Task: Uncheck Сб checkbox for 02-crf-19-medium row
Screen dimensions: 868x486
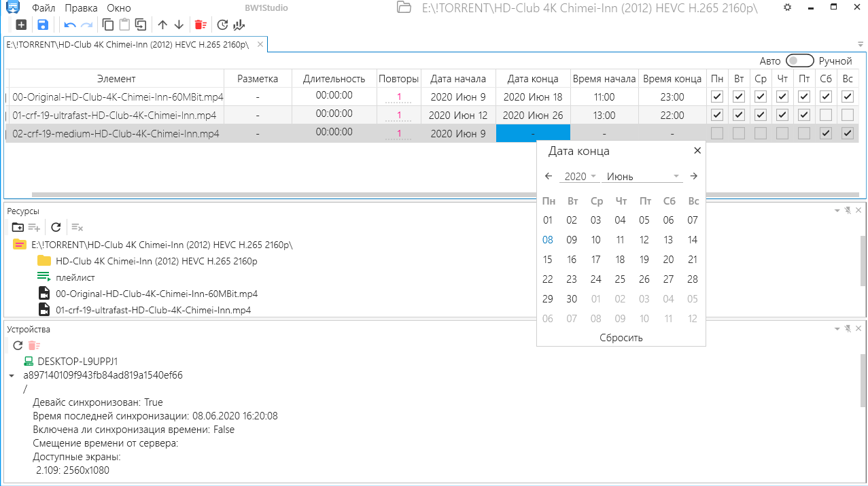Action: pyautogui.click(x=826, y=134)
